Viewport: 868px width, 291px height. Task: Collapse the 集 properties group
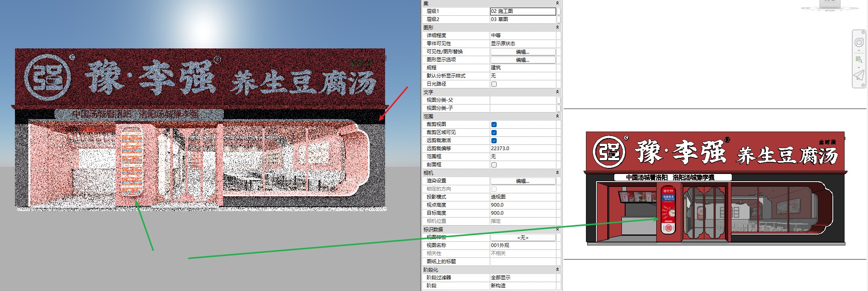tap(557, 3)
